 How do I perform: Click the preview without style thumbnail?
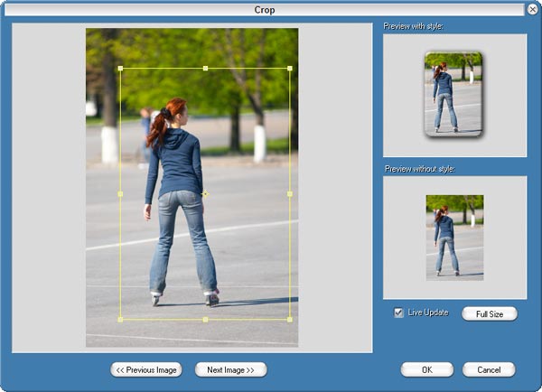coord(455,238)
